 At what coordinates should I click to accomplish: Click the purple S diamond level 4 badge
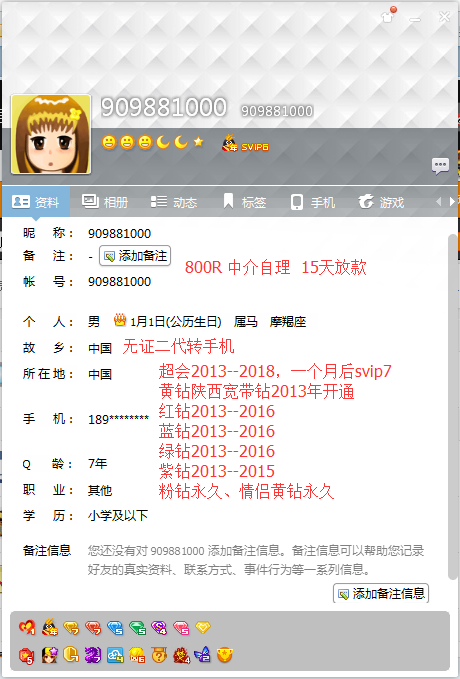[159, 627]
